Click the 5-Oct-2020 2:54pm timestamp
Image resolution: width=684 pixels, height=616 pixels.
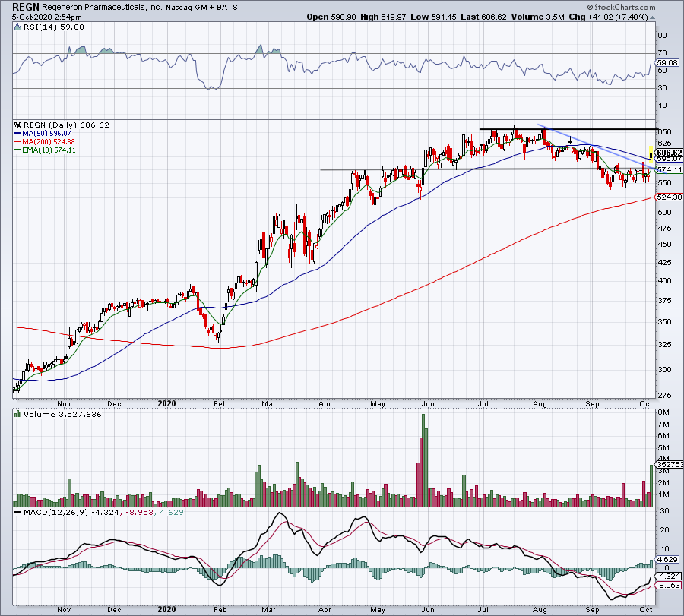click(x=46, y=17)
